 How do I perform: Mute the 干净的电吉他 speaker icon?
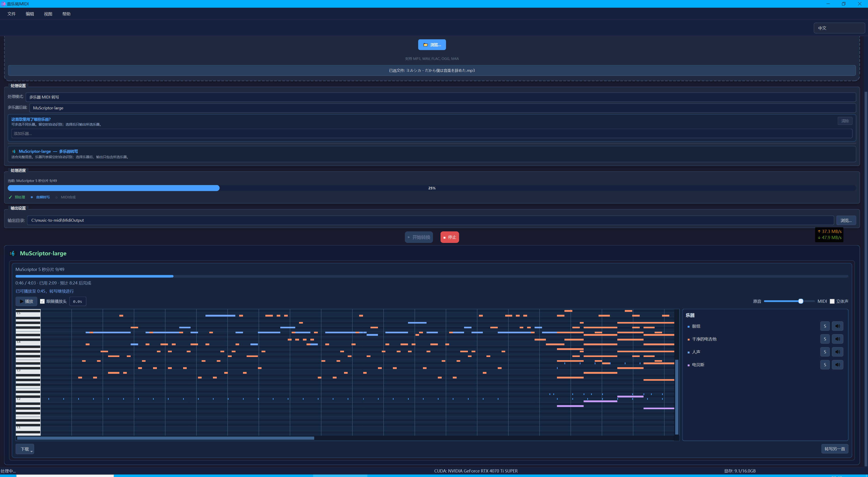[837, 339]
